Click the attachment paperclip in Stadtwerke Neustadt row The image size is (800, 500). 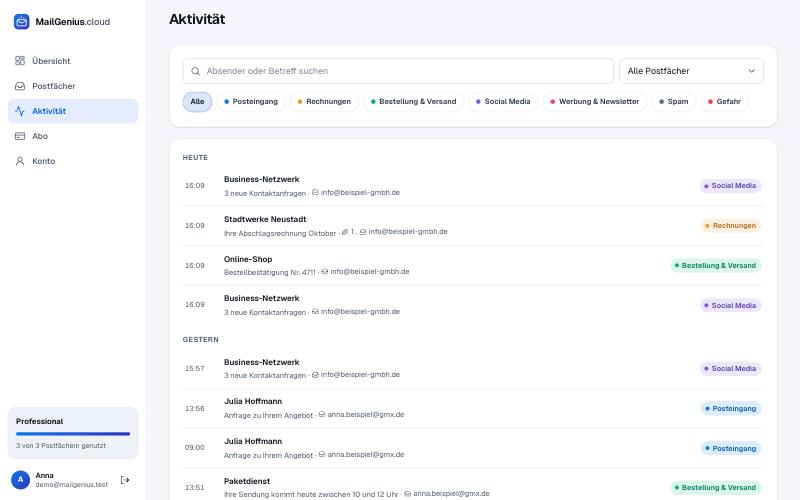(345, 232)
